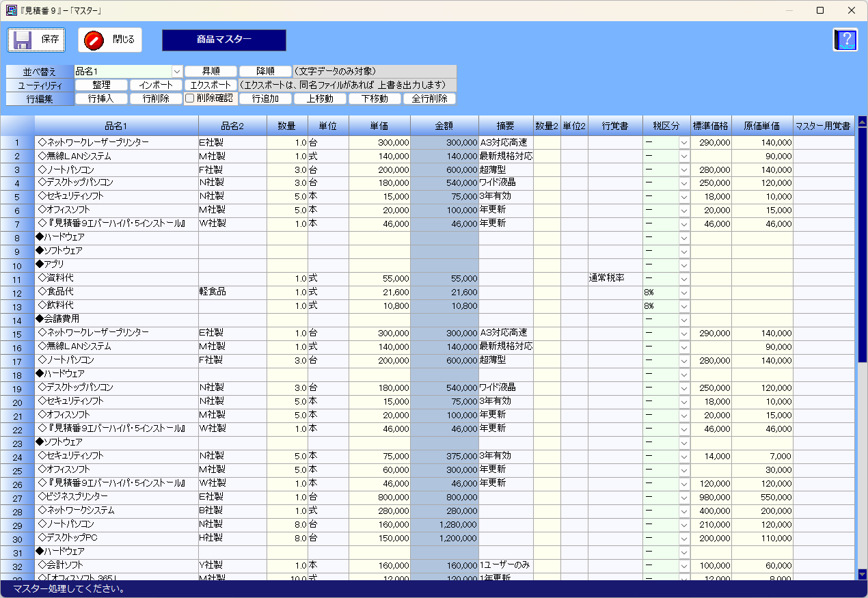Click the 整理 utility button
This screenshot has width=868, height=598.
click(x=101, y=85)
